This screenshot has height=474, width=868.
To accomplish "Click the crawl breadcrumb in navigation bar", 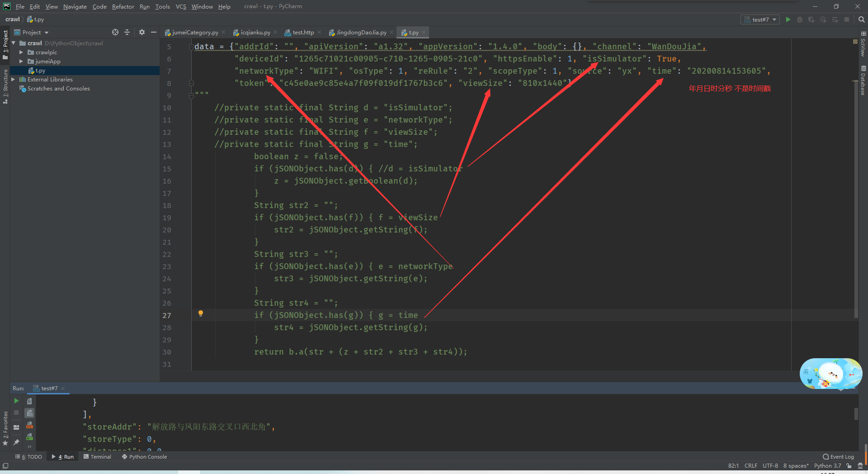I will coord(12,19).
